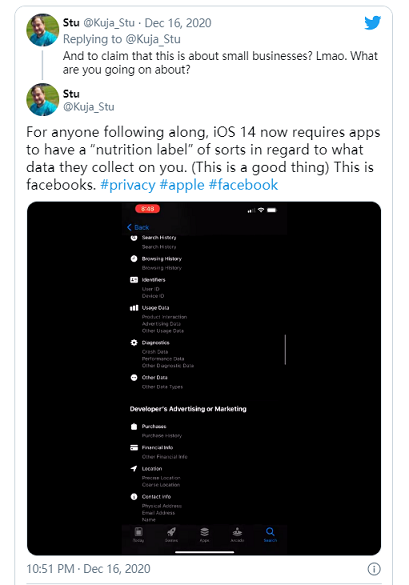Tap the Search tab icon in phone screenshot
409x585 pixels.
point(270,532)
